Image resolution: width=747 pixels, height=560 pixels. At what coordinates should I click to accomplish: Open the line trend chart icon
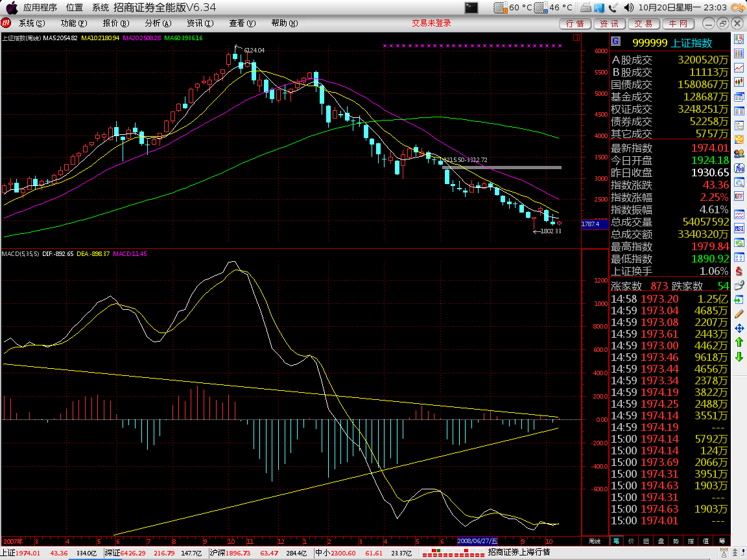(x=739, y=68)
